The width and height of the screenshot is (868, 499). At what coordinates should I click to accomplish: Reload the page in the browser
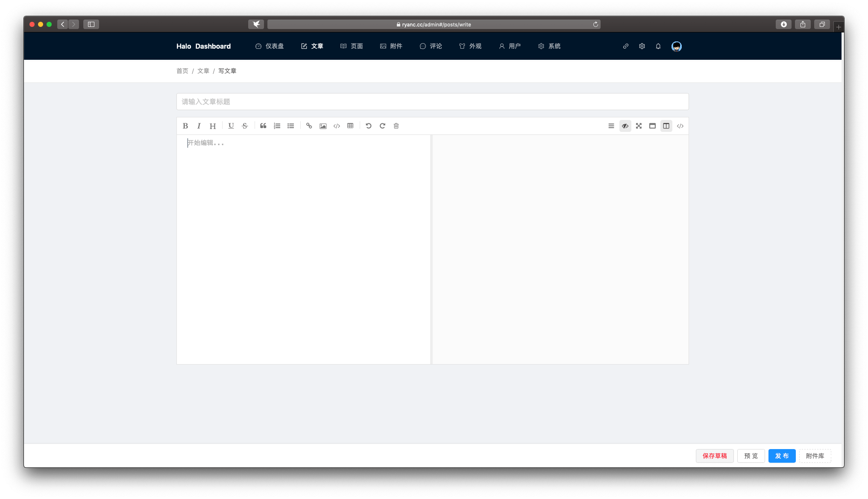click(595, 24)
